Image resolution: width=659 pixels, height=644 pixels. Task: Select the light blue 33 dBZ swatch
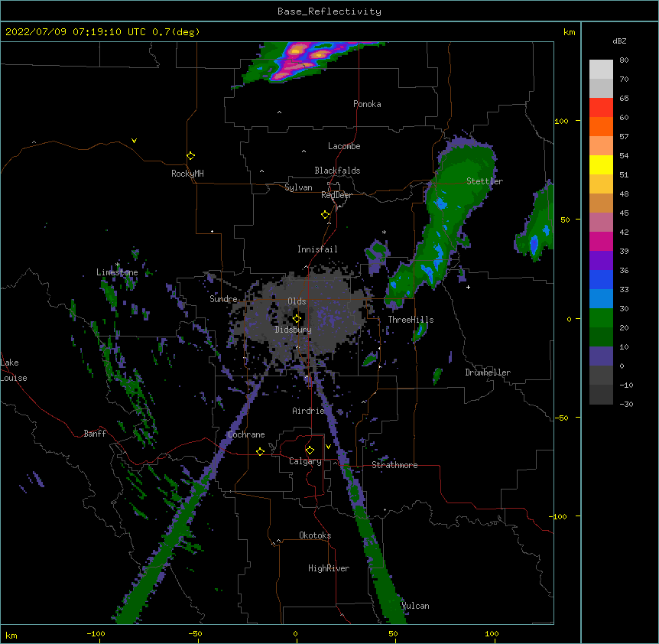[601, 298]
